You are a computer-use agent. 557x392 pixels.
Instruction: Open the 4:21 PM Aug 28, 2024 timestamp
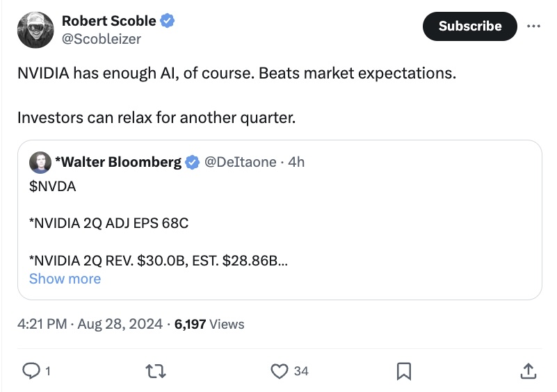pyautogui.click(x=90, y=324)
